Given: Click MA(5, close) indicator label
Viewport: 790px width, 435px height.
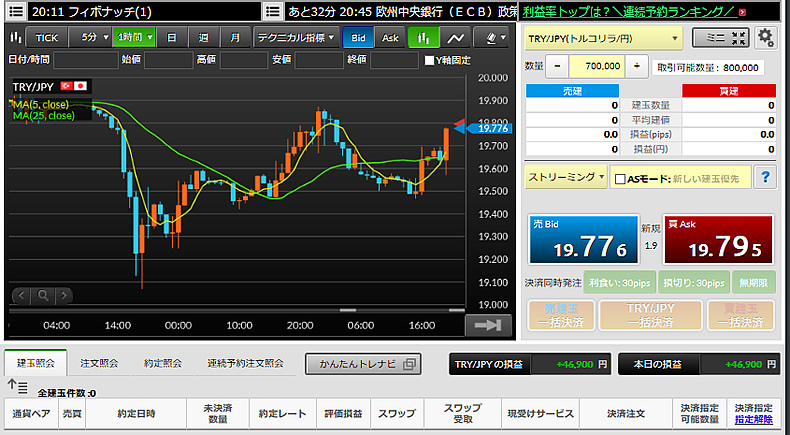Looking at the screenshot, I should (41, 104).
